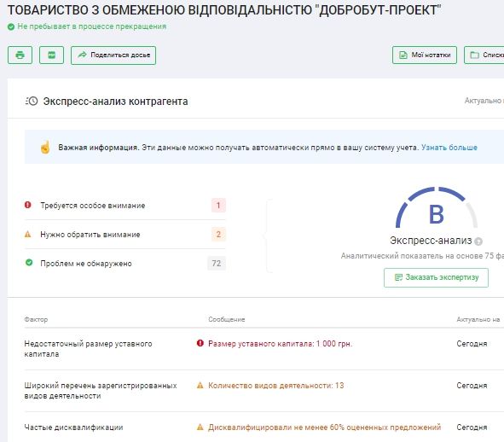
Task: Click 'Заказать экспертизу' button
Action: 436,277
